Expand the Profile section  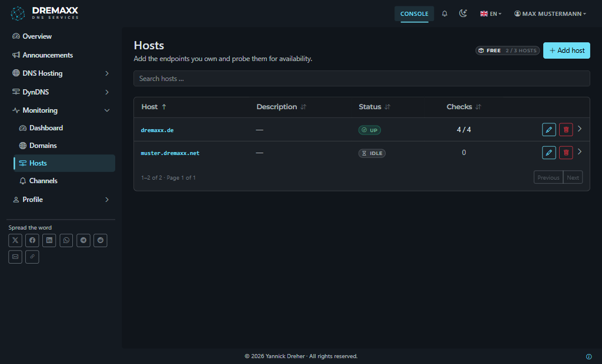coord(61,200)
